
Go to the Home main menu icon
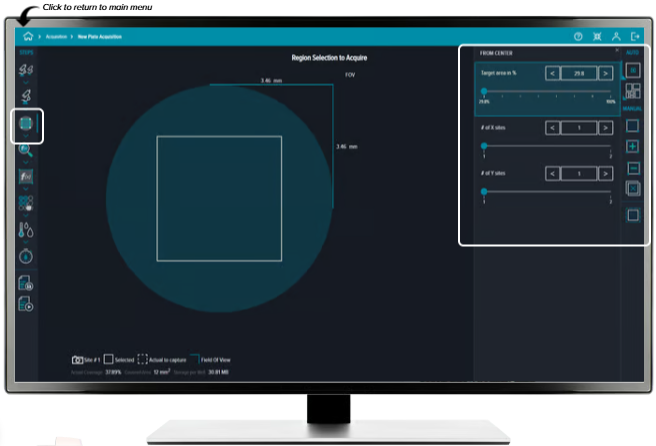(x=28, y=36)
